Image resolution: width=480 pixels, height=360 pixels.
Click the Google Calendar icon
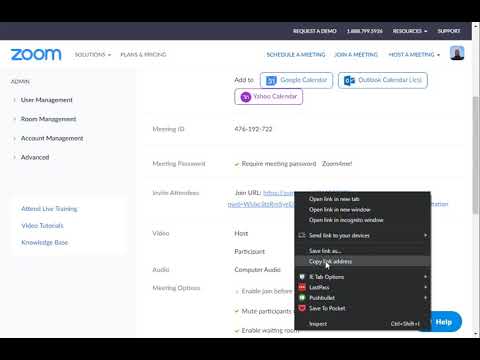(271, 80)
